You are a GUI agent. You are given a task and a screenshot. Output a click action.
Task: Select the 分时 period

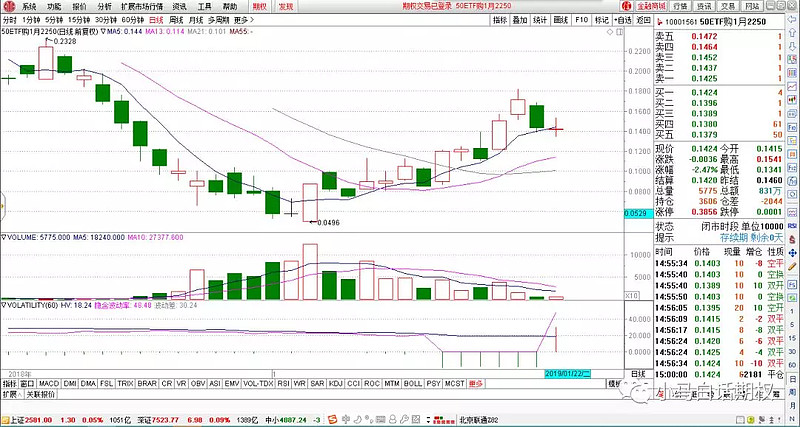10,20
